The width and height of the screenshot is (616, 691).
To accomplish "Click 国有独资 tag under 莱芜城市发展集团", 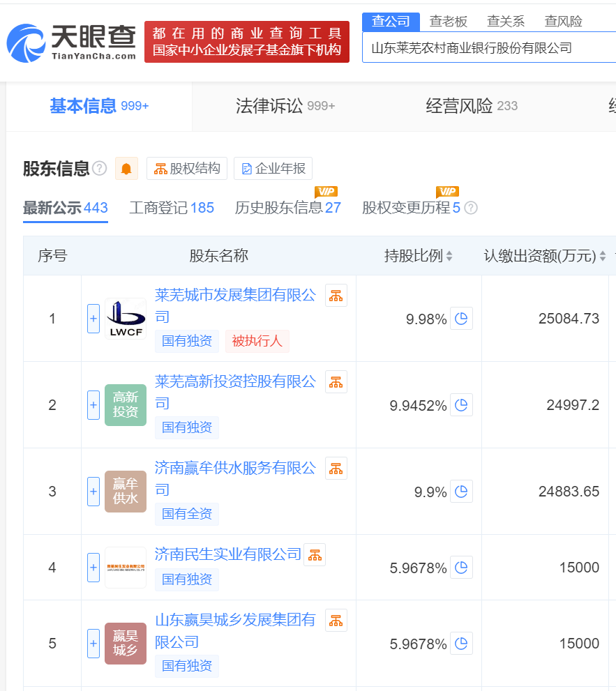I will click(187, 341).
